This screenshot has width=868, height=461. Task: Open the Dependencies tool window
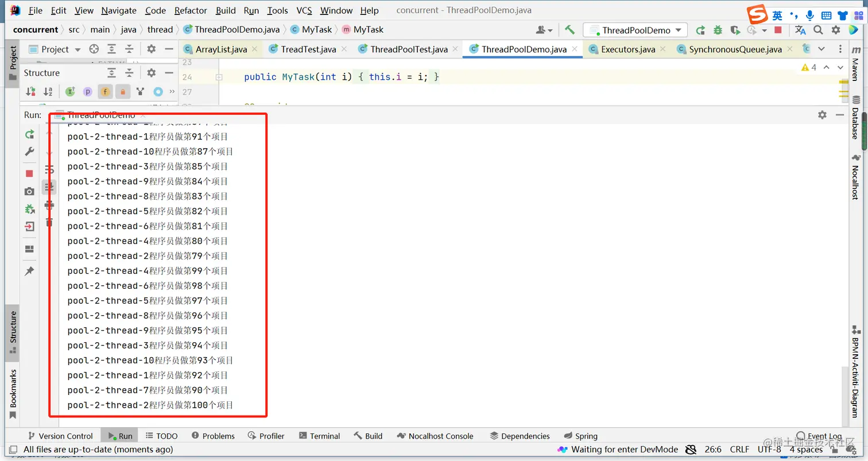(x=520, y=436)
